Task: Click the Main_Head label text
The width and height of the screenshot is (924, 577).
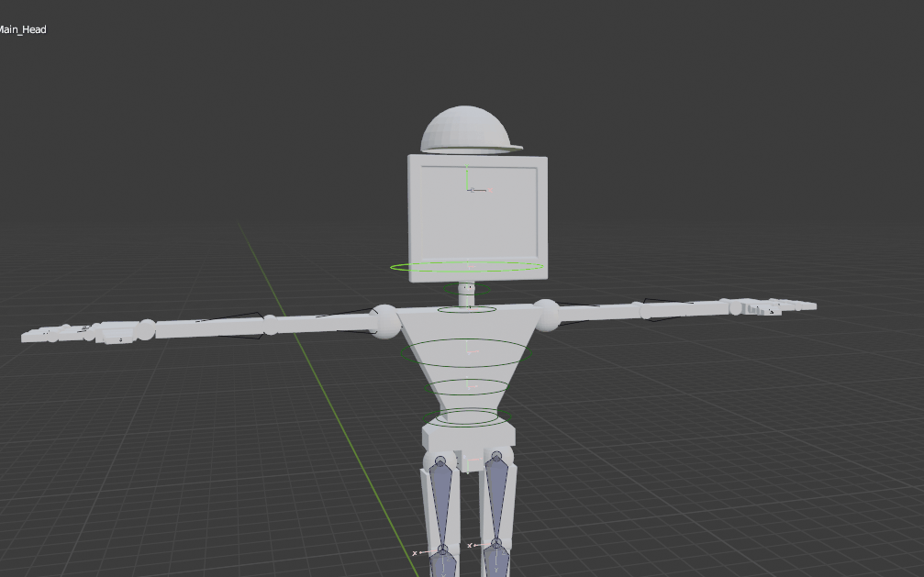Action: pos(22,29)
